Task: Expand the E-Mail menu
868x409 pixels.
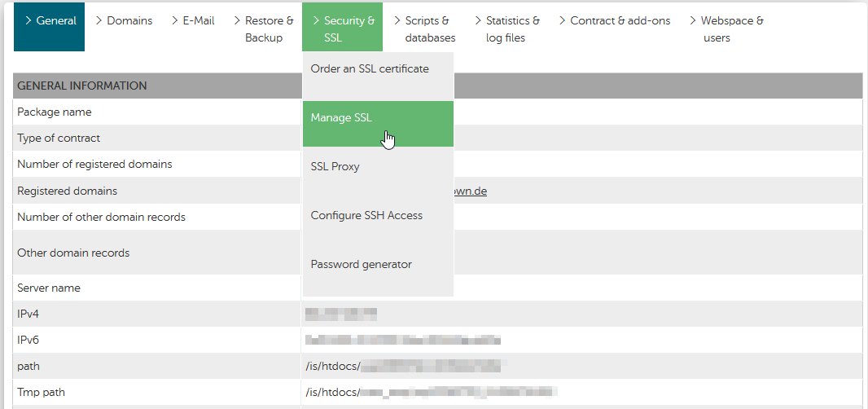Action: tap(193, 21)
